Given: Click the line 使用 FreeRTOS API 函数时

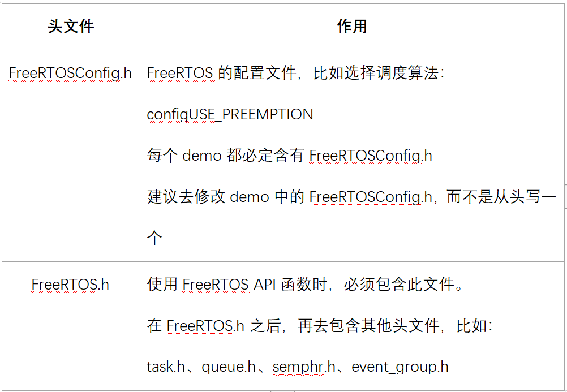Looking at the screenshot, I should [305, 285].
